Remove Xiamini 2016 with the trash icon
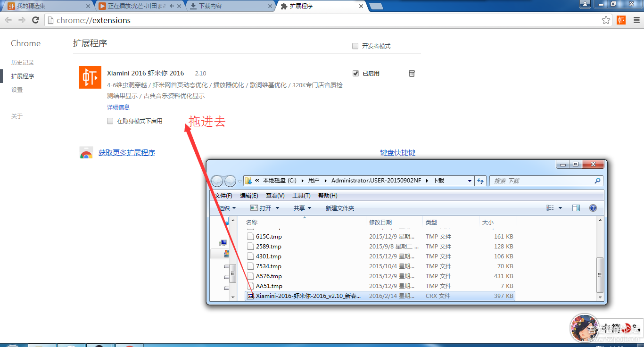This screenshot has height=347, width=644. click(x=412, y=73)
